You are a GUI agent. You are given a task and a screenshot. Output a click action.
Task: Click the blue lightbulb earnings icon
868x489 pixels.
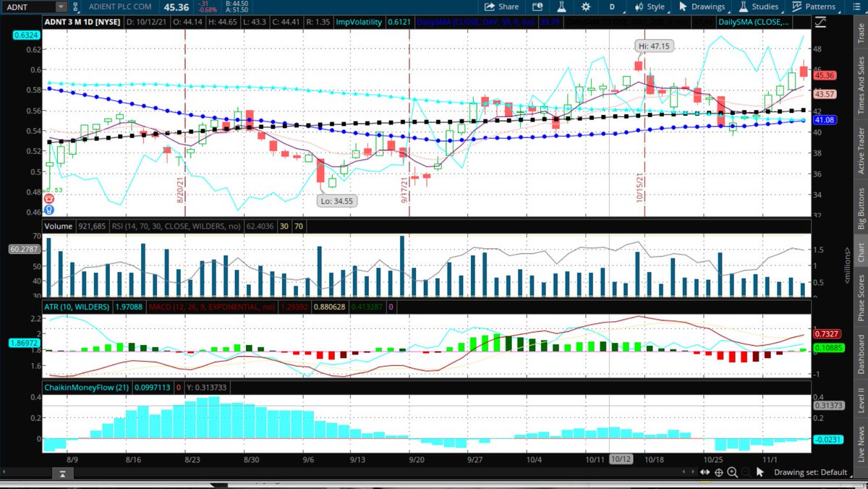[48, 209]
